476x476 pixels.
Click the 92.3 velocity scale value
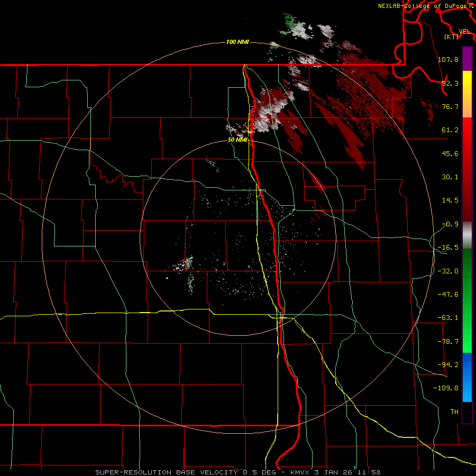(x=450, y=83)
